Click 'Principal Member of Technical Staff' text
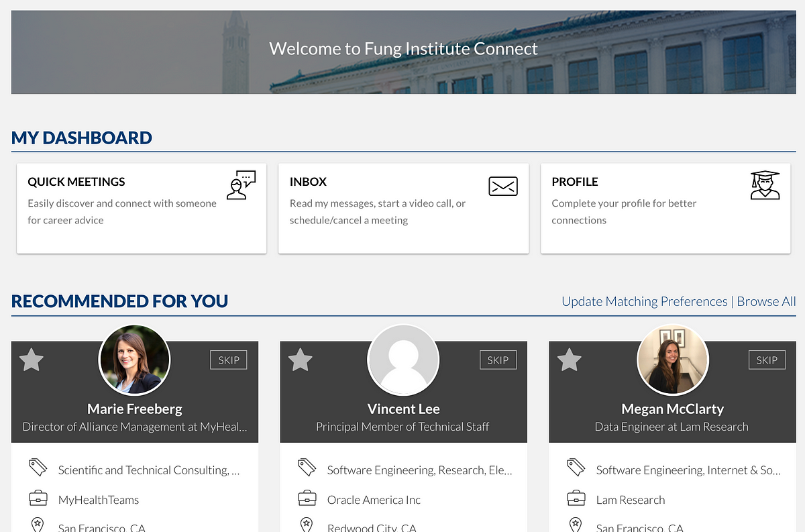 coord(403,427)
